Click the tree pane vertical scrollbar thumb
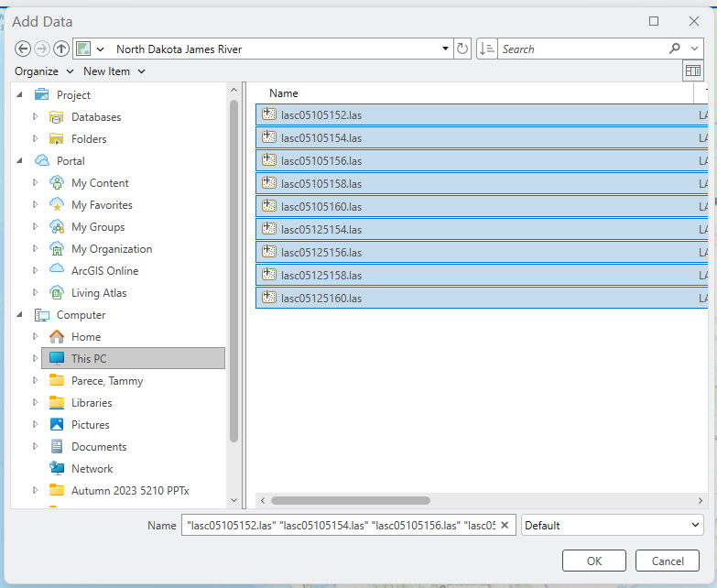Image resolution: width=717 pixels, height=588 pixels. pos(234,271)
